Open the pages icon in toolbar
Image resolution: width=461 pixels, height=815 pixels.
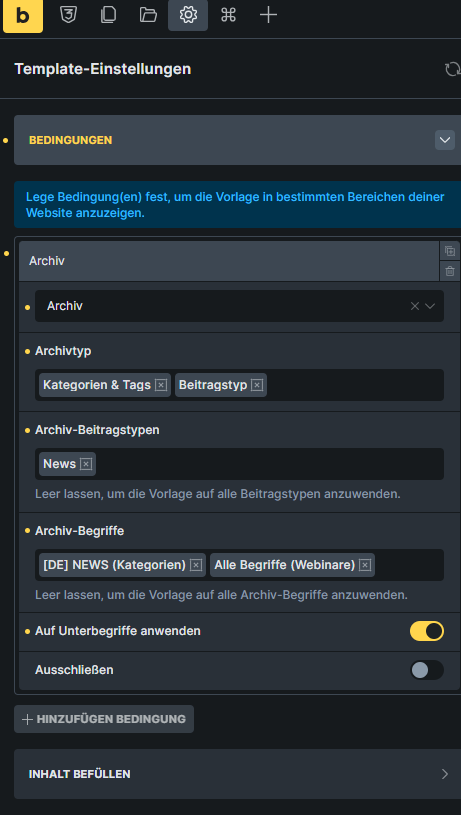point(108,15)
